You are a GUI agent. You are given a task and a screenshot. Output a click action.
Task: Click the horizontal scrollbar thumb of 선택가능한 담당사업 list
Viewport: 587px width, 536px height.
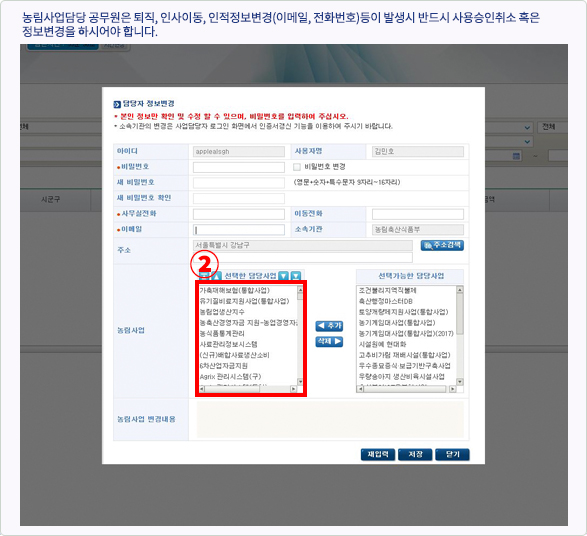point(404,389)
